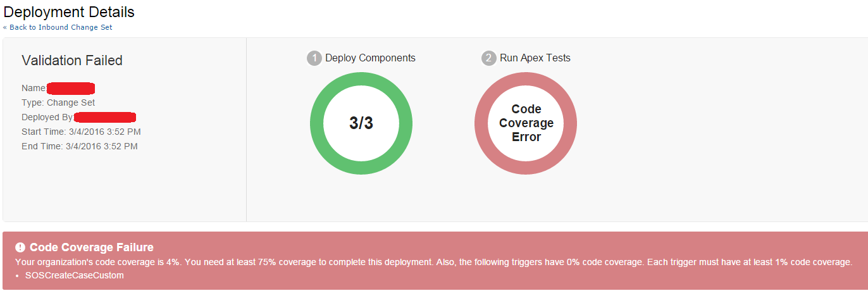Click the Run Apex Tests step label
The height and width of the screenshot is (298, 868).
tap(535, 58)
